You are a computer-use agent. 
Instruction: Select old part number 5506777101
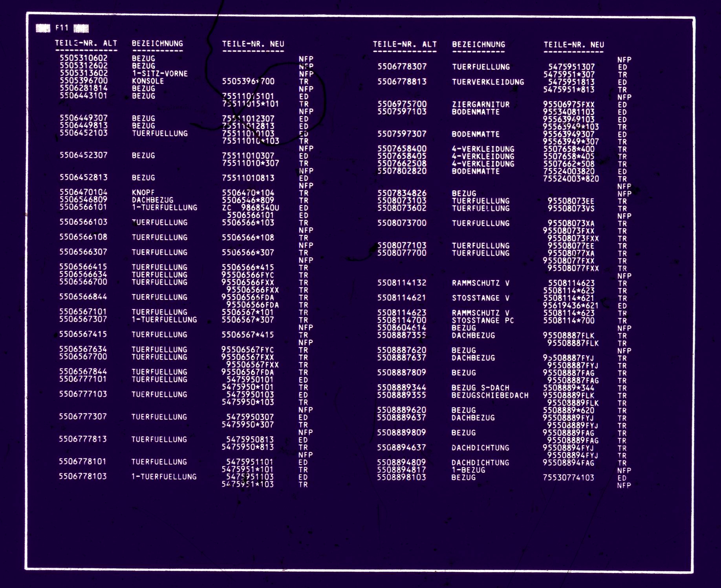(x=83, y=379)
